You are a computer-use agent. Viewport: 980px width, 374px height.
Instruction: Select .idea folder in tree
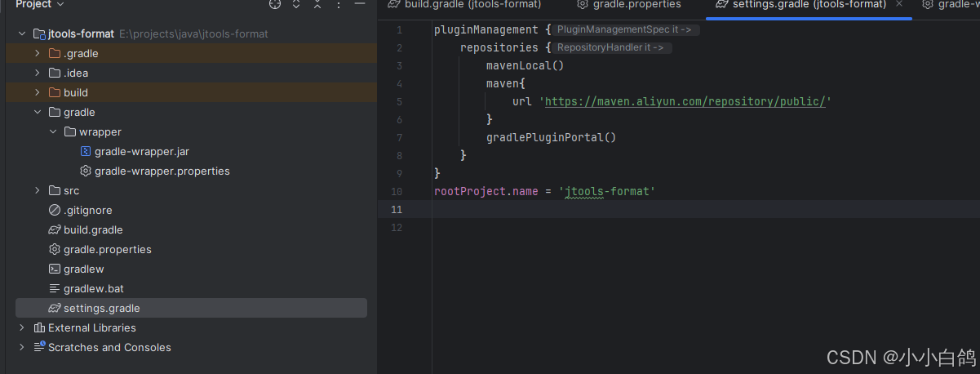click(x=76, y=73)
